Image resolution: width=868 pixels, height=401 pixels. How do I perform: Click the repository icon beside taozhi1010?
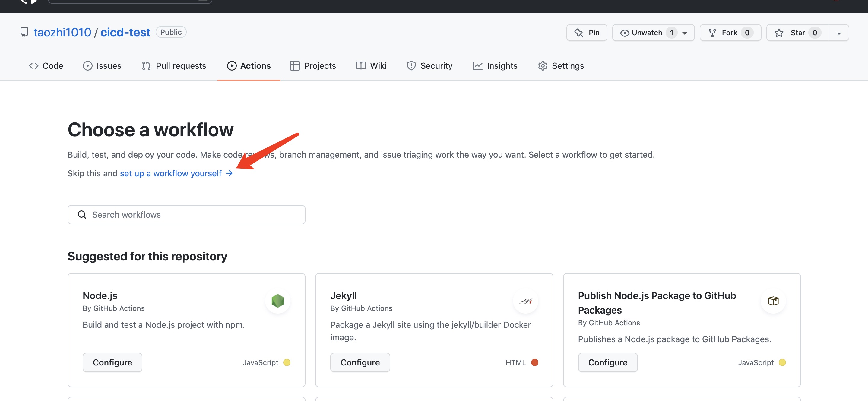[x=24, y=32]
